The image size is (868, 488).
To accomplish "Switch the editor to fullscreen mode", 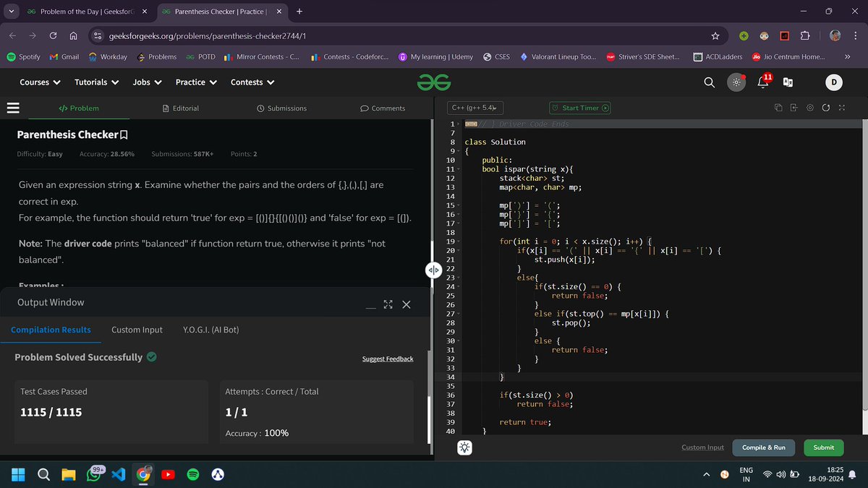I will [841, 108].
